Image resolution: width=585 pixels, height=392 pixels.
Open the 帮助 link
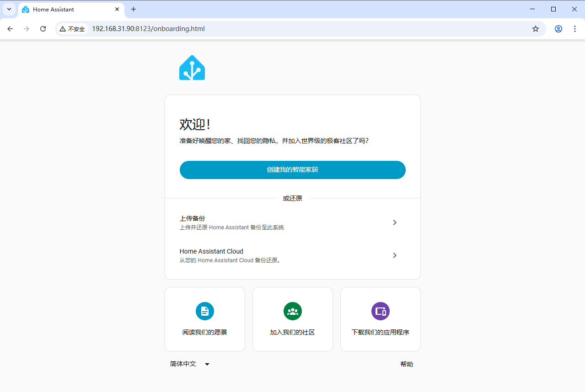pyautogui.click(x=406, y=364)
